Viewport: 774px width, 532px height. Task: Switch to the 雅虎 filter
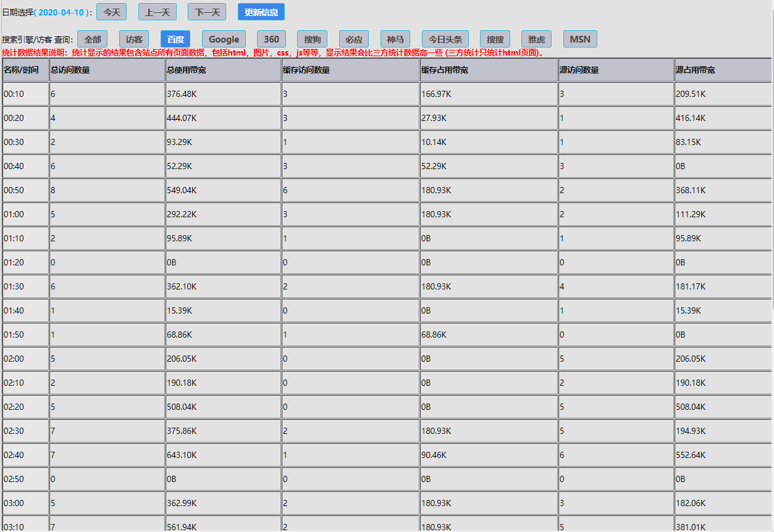[x=536, y=39]
